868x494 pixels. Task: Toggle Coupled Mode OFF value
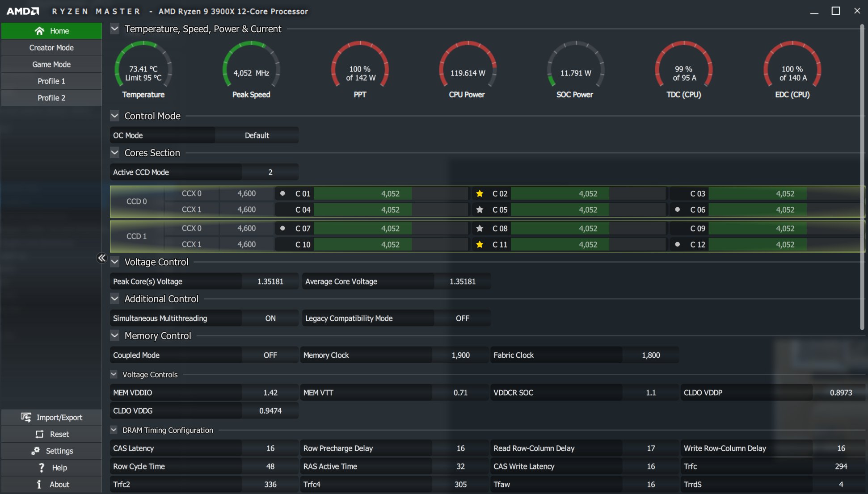coord(270,355)
